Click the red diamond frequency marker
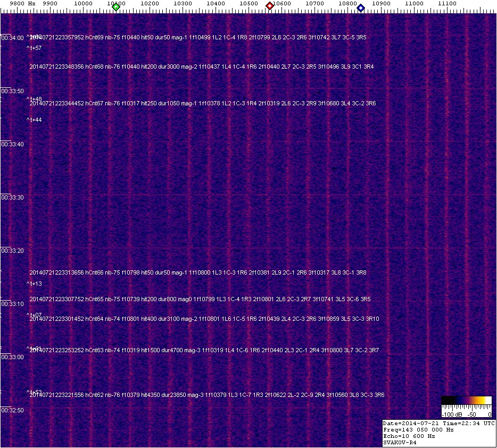 (270, 6)
